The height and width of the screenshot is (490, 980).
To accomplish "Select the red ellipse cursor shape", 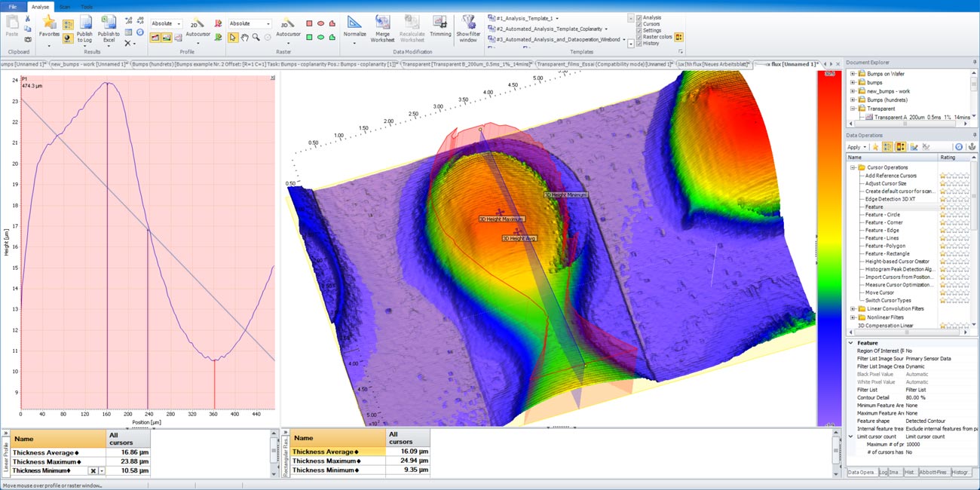I will tap(321, 23).
